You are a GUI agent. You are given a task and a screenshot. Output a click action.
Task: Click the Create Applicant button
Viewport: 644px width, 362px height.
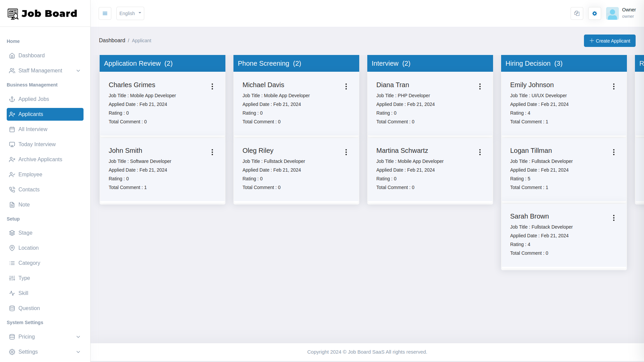point(609,41)
